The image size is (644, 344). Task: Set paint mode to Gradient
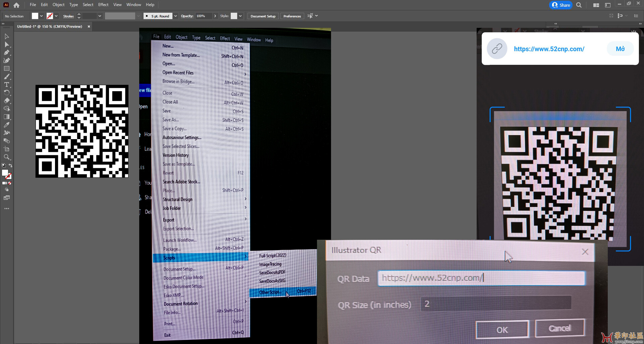(6, 183)
